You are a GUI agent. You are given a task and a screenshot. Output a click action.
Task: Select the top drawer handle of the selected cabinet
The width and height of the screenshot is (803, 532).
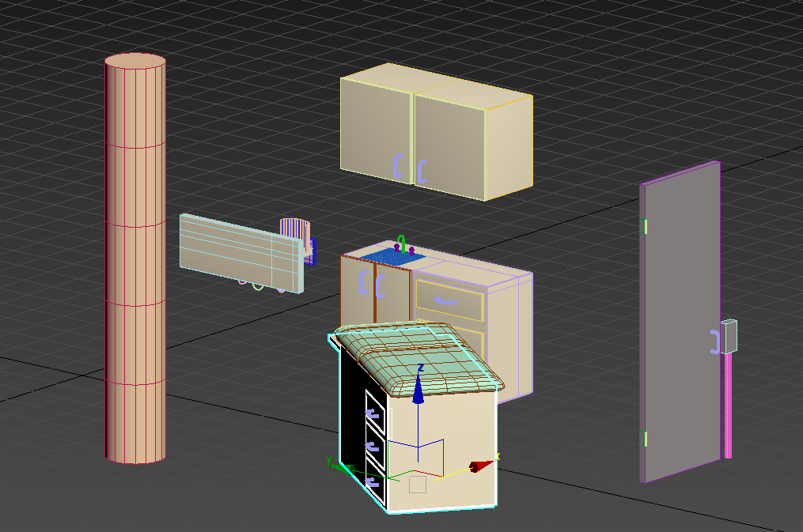(374, 413)
